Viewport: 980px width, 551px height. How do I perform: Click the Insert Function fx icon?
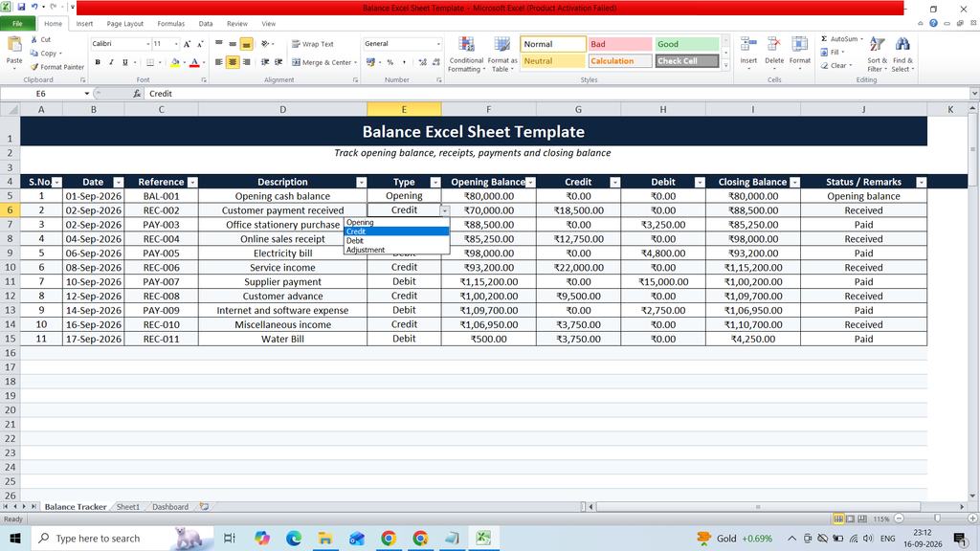coord(137,94)
